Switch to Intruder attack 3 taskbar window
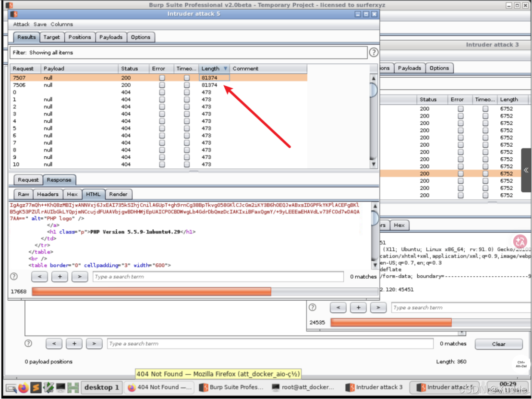Screen dimensions: 532x399 pyautogui.click(x=374, y=387)
